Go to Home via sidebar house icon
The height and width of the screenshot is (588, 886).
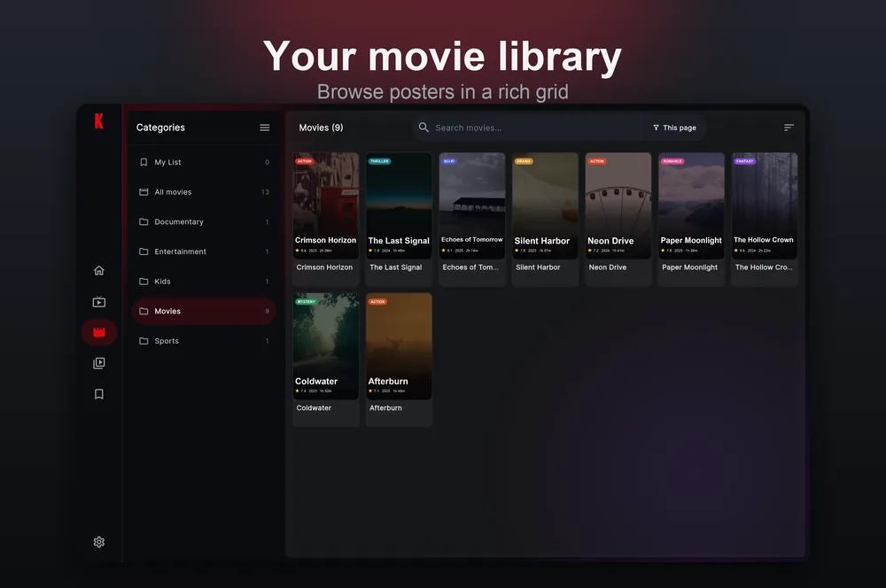click(99, 271)
